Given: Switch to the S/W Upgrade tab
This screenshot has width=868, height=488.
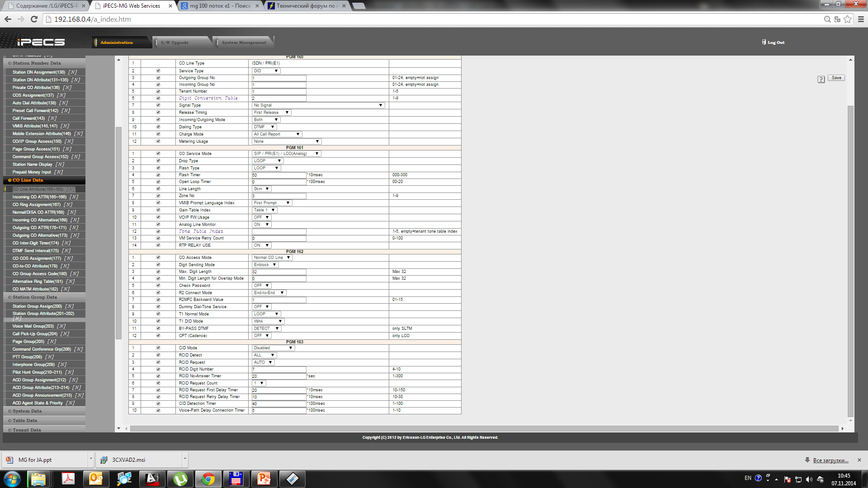Looking at the screenshot, I should click(175, 42).
